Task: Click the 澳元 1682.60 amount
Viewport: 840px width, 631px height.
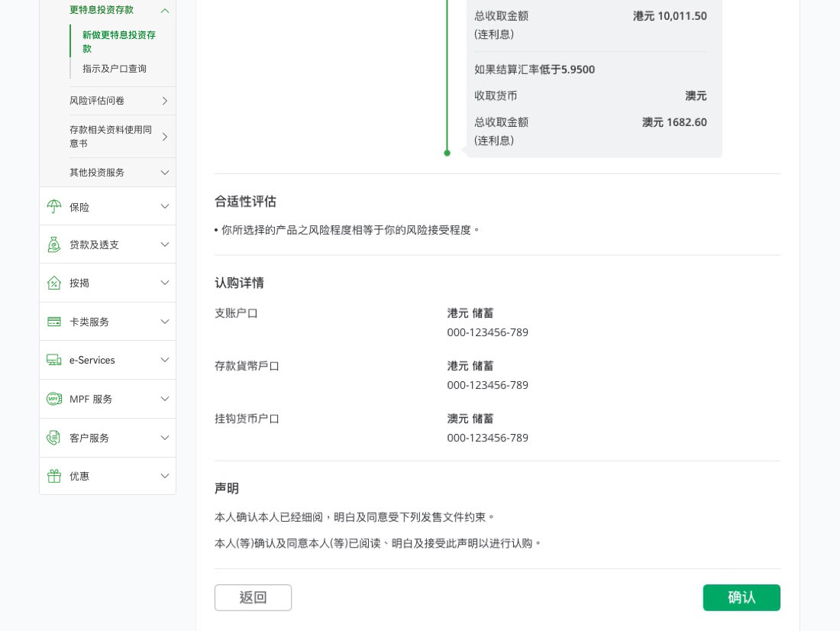Action: (x=674, y=122)
